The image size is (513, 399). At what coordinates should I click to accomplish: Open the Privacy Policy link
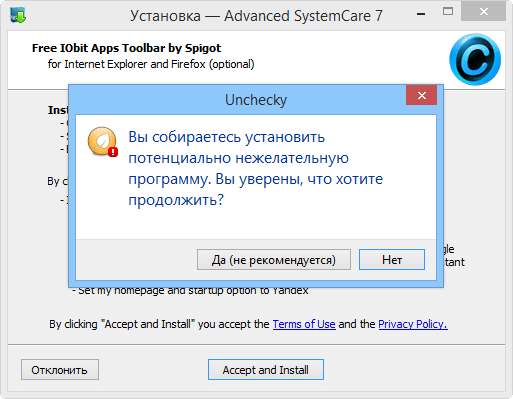pyautogui.click(x=413, y=324)
